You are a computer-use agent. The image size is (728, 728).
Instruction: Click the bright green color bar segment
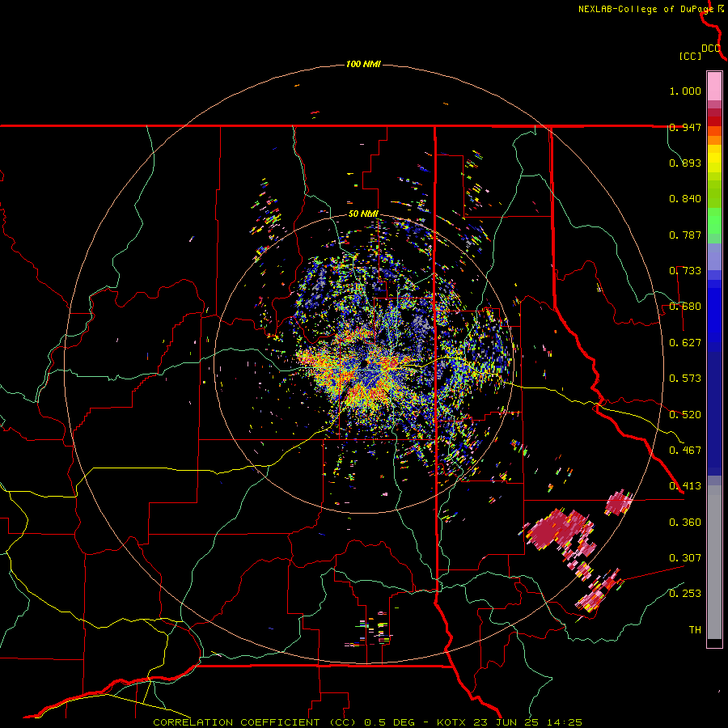click(x=714, y=221)
